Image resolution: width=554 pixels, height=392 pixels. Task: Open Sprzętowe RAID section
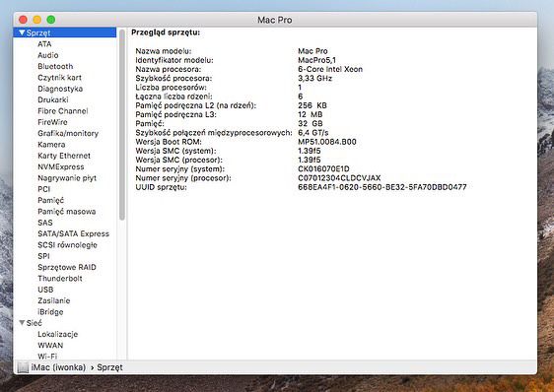pyautogui.click(x=67, y=267)
